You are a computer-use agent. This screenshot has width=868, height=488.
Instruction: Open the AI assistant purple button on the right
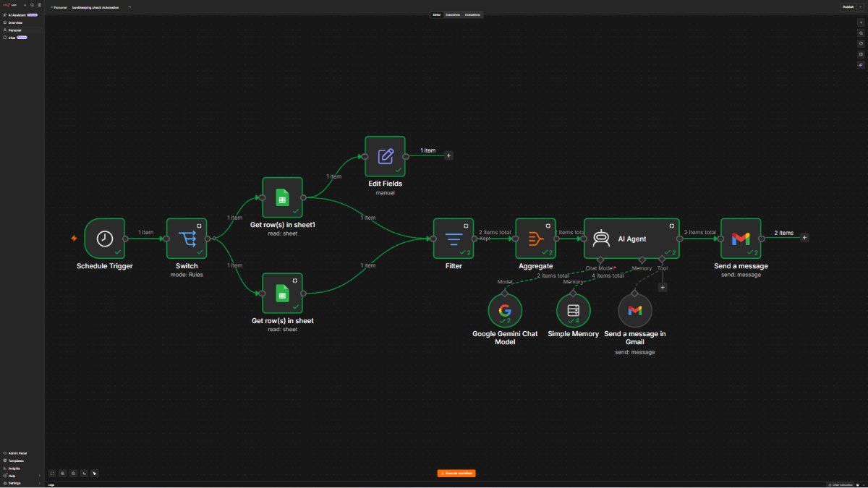tap(861, 65)
